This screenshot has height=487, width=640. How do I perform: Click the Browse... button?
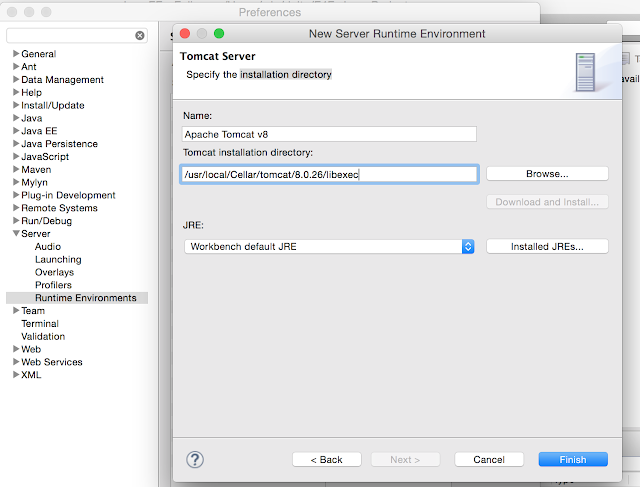click(x=547, y=173)
